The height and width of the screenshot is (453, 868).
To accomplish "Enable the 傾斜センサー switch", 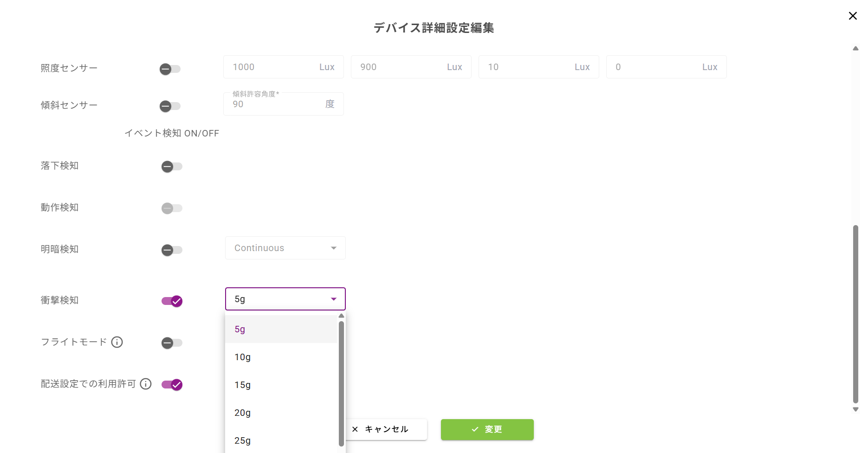I will pos(170,106).
